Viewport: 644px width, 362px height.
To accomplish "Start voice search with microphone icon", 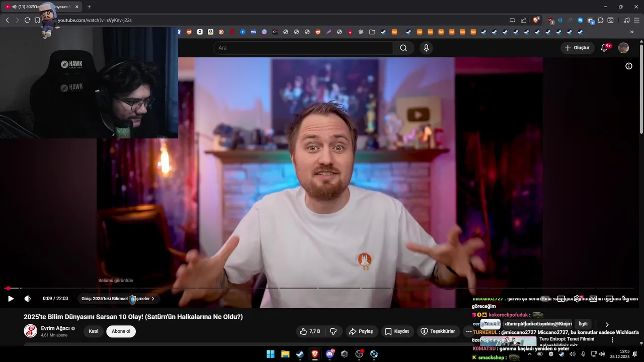I will (426, 48).
